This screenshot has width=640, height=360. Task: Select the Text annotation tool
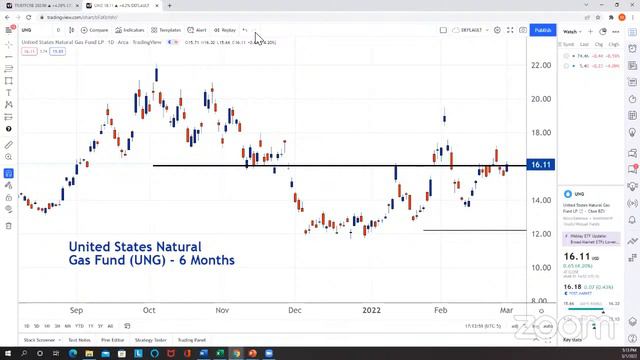pyautogui.click(x=9, y=93)
